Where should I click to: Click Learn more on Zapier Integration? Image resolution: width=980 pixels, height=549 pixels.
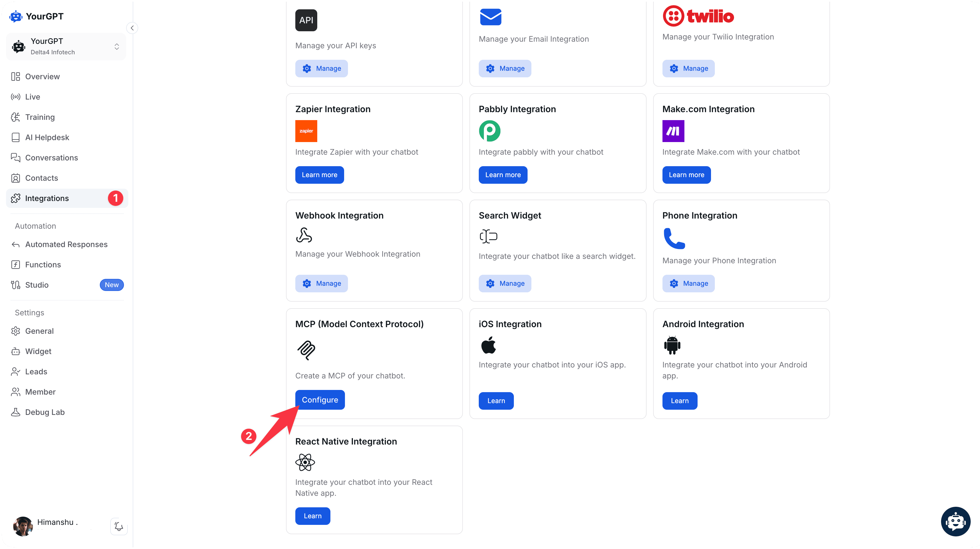click(x=319, y=175)
